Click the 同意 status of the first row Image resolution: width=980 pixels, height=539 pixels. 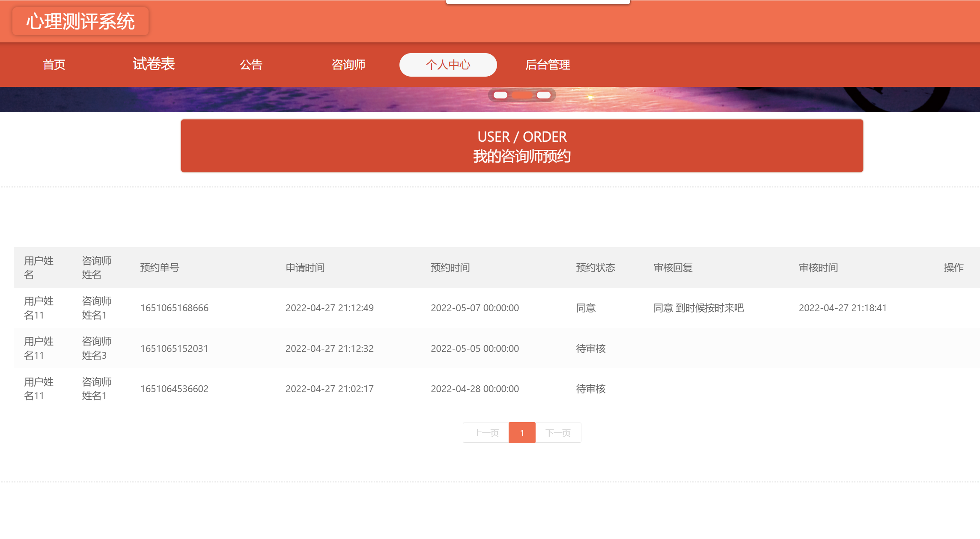pos(586,307)
